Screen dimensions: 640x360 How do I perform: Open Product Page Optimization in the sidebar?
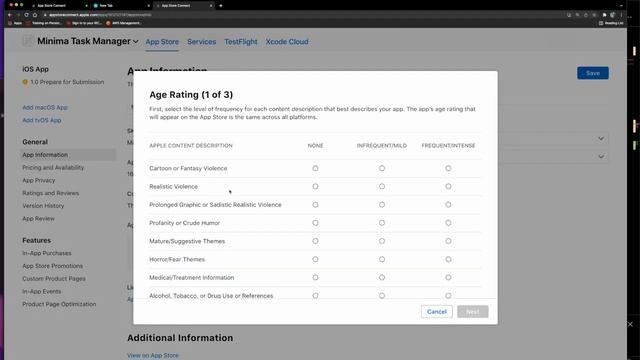tap(59, 304)
